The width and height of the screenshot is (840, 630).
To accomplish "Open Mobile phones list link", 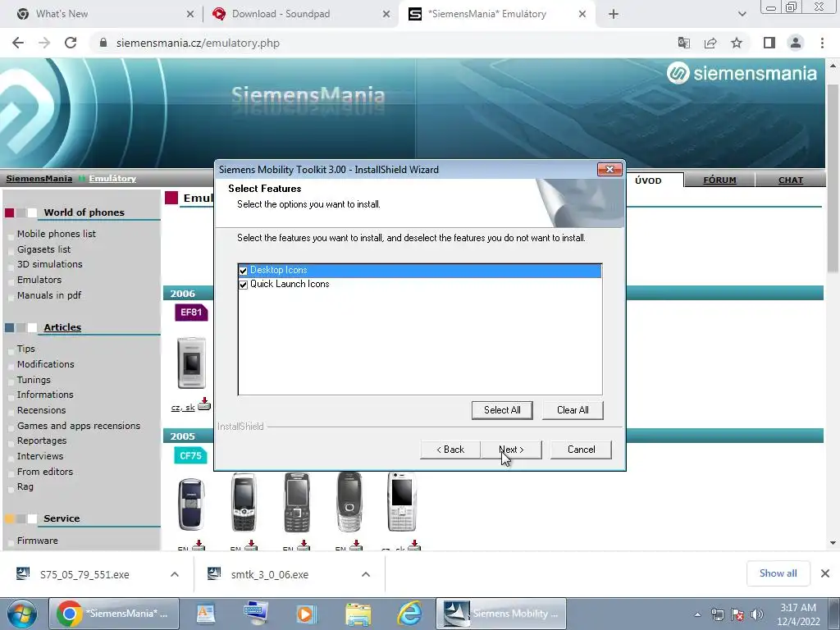I will coord(57,234).
